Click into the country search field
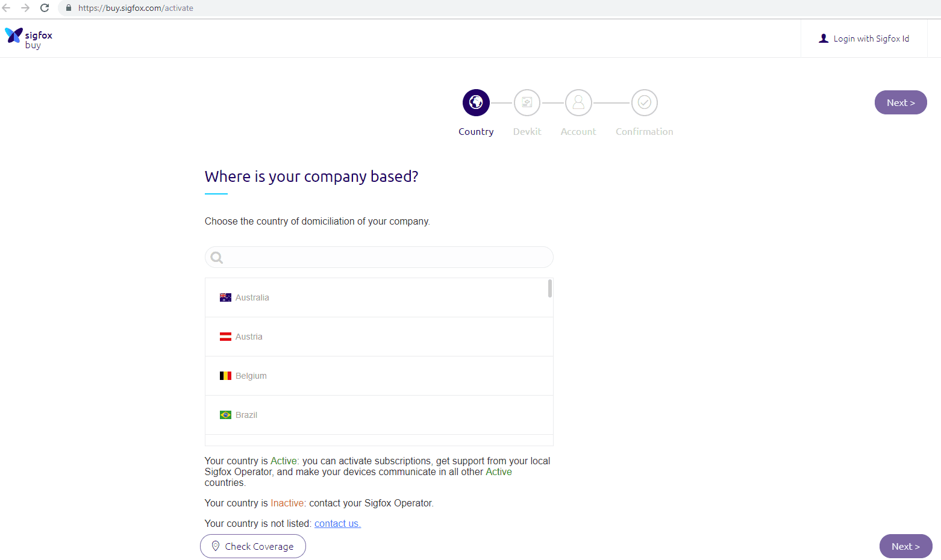 click(x=386, y=257)
